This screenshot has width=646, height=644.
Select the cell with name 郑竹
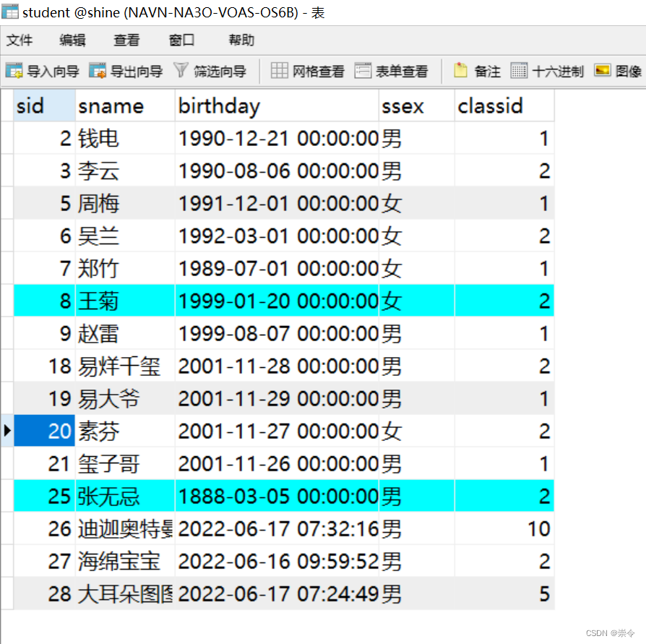(125, 268)
